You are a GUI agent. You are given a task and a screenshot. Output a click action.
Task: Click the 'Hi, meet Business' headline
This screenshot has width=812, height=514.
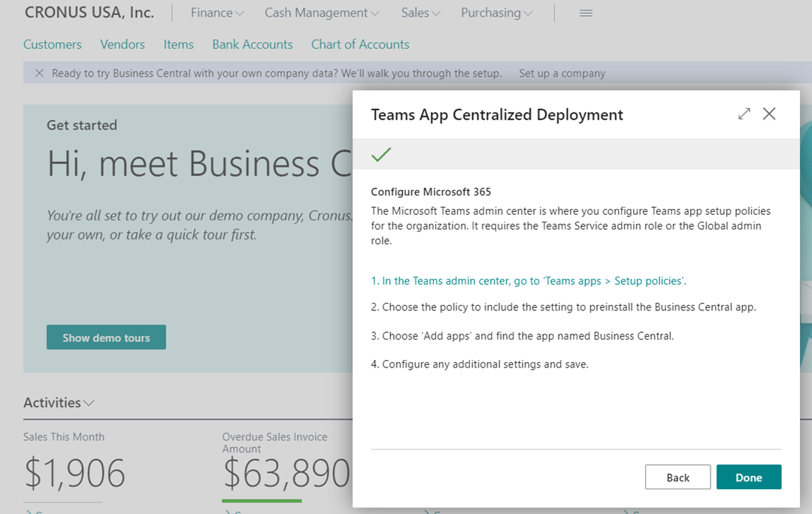point(199,164)
